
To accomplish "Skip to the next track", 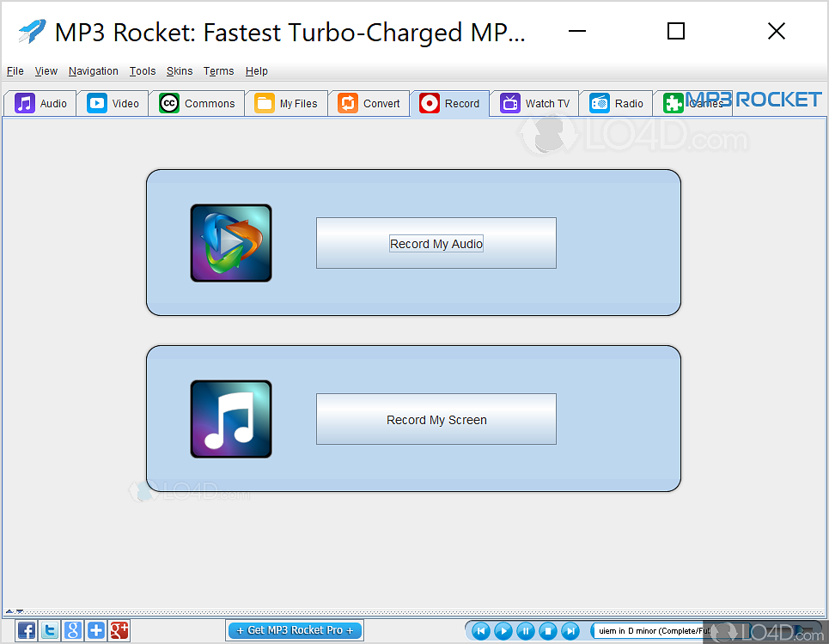I will click(570, 630).
